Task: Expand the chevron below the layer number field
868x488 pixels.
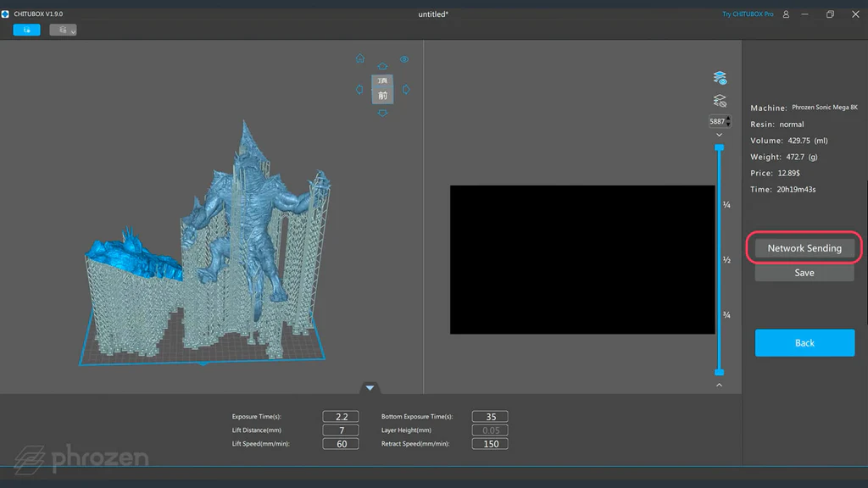Action: click(719, 136)
